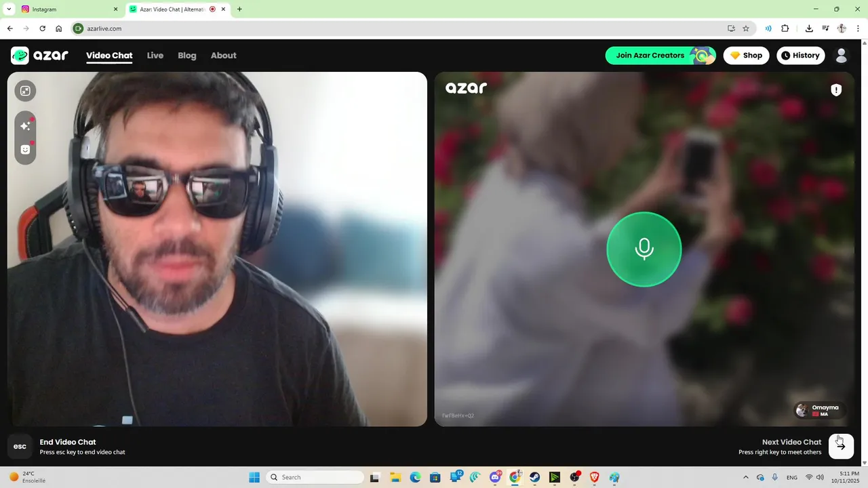Open a new browser tab
868x488 pixels.
pos(239,9)
